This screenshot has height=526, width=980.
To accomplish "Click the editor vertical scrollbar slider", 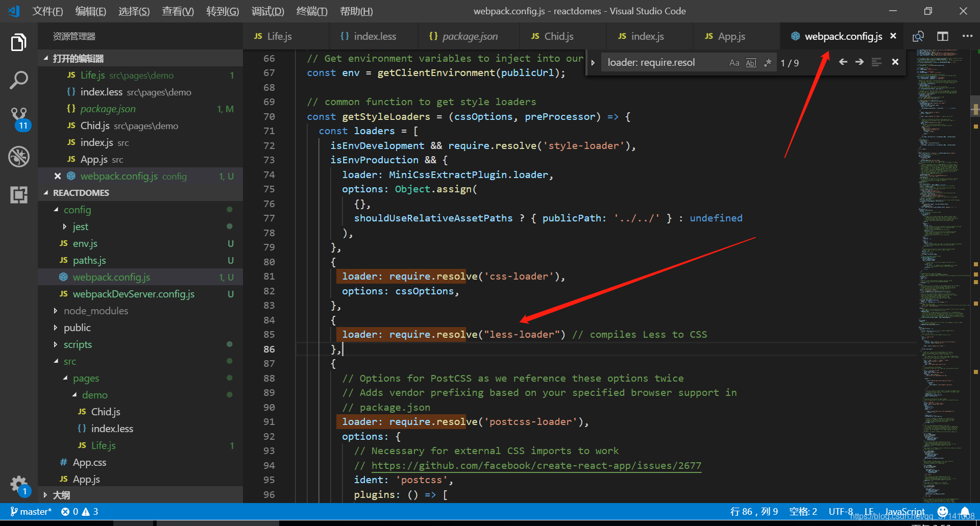I will (975, 105).
